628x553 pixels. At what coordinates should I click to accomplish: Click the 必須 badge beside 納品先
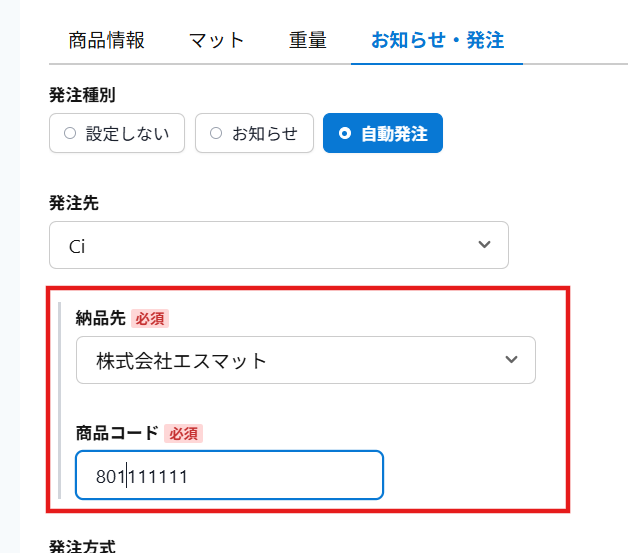coord(150,318)
